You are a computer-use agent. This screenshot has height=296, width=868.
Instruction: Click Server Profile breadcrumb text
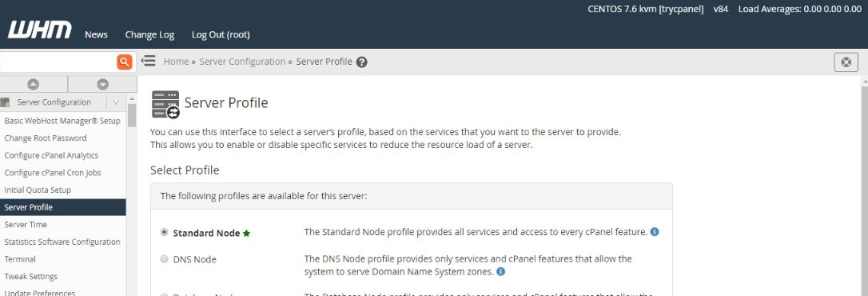[324, 62]
